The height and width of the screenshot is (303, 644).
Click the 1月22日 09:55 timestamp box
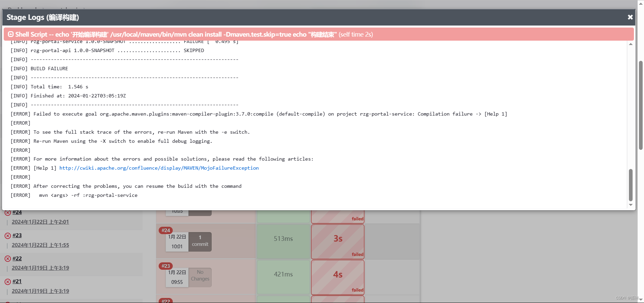[177, 277]
